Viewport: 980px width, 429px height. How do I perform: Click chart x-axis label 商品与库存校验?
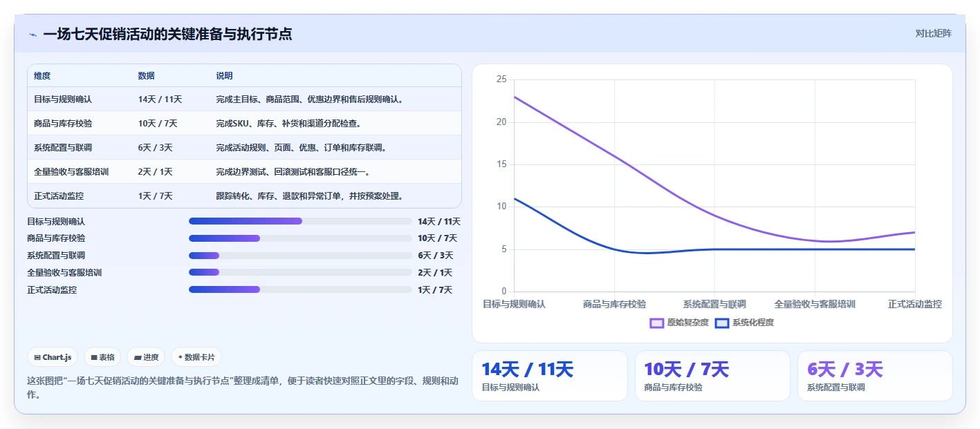(x=615, y=304)
